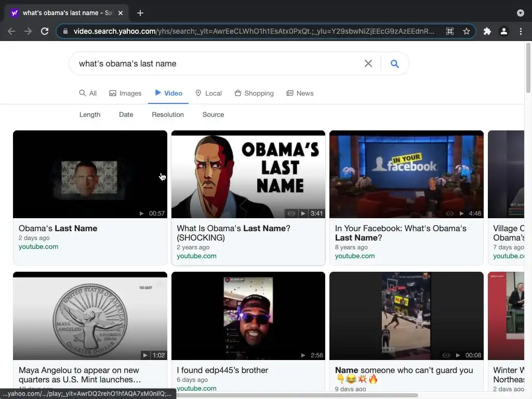Screen dimensions: 532x399
Task: Switch to the Images search tab
Action: 125,93
